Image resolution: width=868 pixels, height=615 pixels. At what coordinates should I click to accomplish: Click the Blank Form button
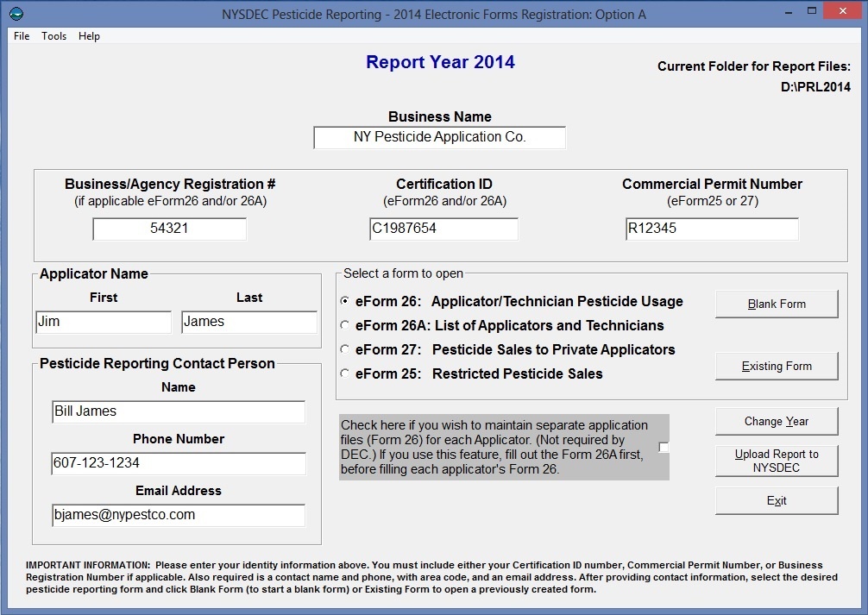coord(777,304)
